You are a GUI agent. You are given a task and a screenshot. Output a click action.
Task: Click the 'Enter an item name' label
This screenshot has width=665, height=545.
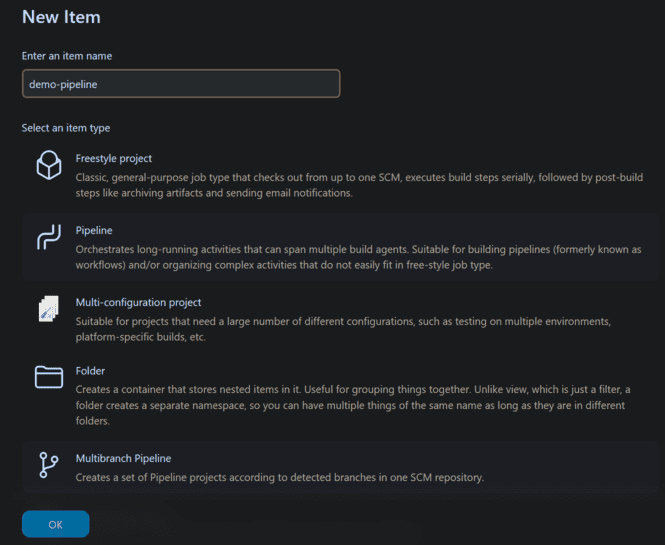coord(66,56)
